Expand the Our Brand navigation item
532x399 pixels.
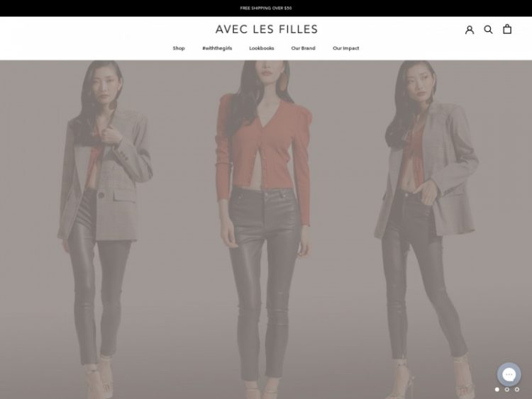(x=303, y=48)
